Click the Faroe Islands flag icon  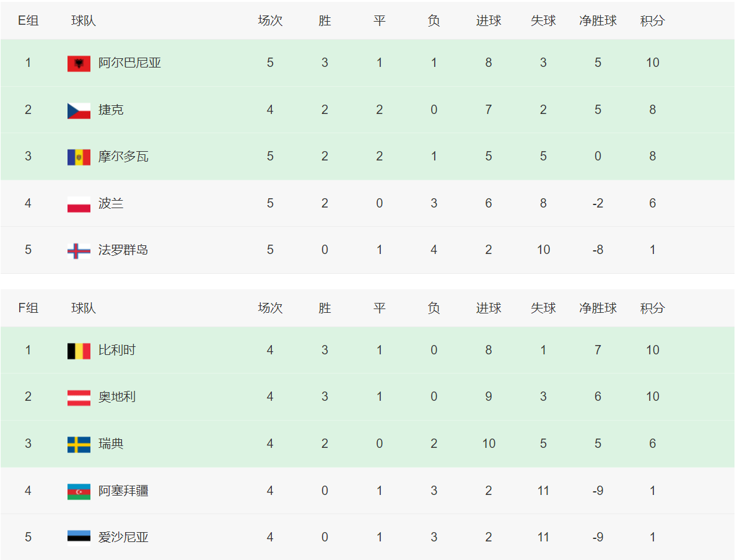[79, 251]
